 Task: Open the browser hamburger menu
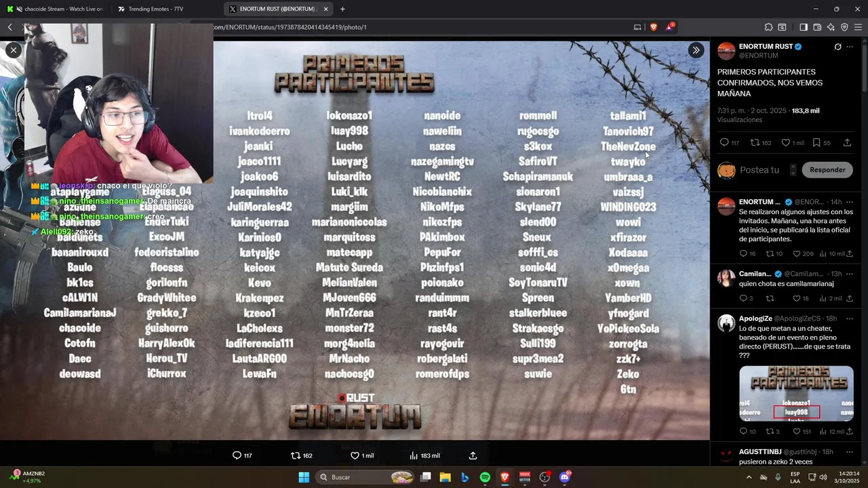click(858, 27)
